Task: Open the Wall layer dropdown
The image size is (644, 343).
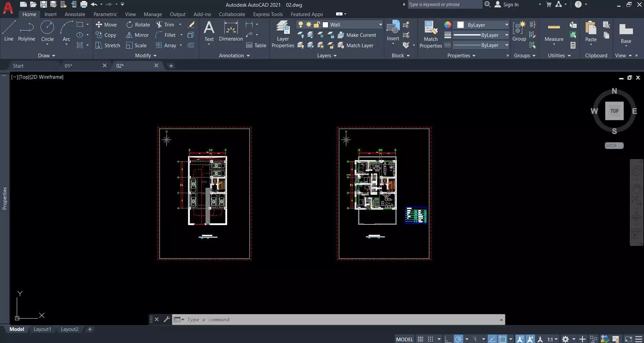Action: click(x=380, y=24)
